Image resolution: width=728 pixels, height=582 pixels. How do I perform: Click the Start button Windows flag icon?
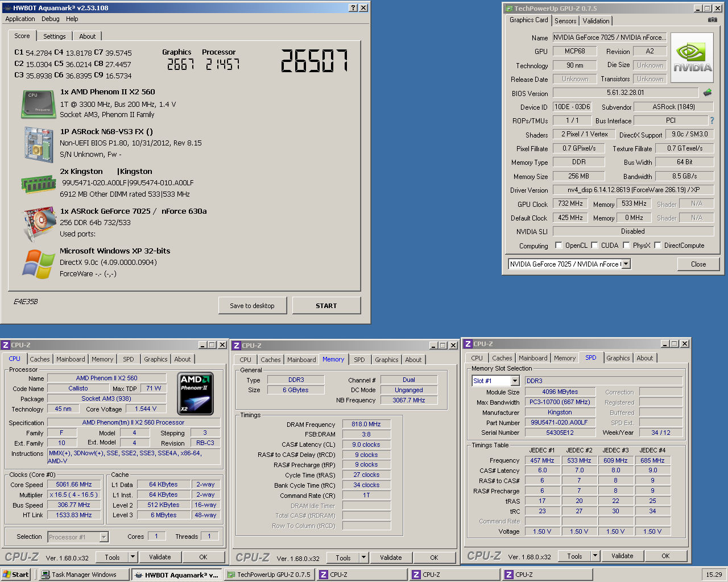click(x=7, y=575)
